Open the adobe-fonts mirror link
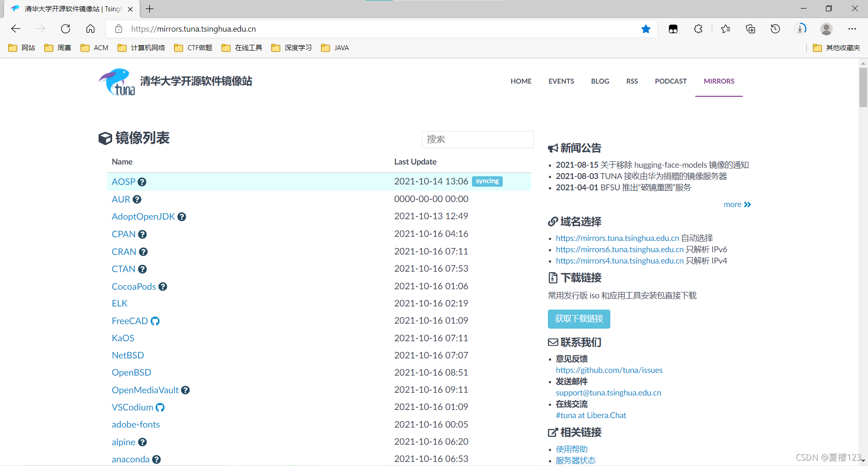This screenshot has width=868, height=466. pyautogui.click(x=136, y=424)
